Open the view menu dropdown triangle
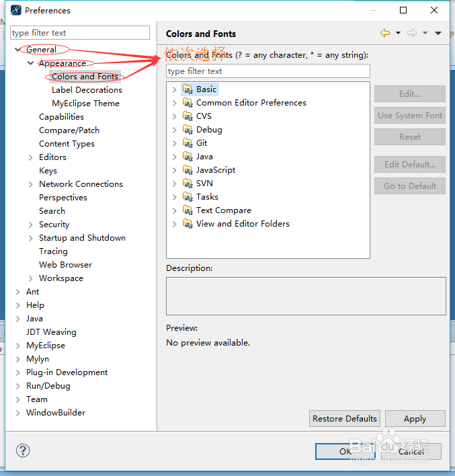Image resolution: width=455 pixels, height=476 pixels. (x=438, y=33)
